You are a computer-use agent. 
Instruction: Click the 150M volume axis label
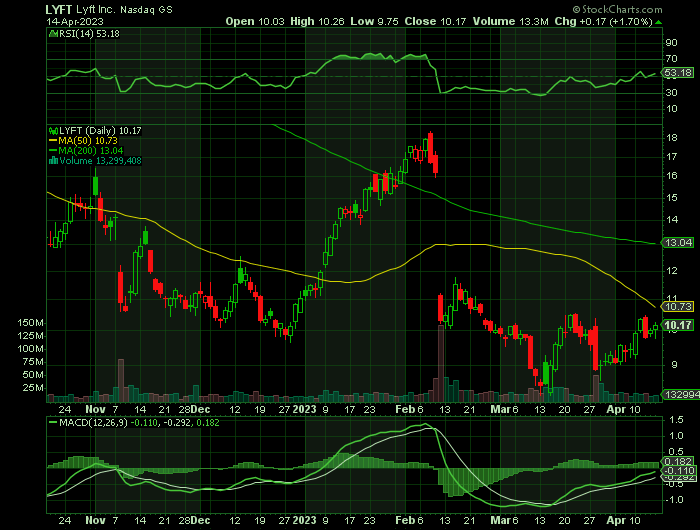31,323
